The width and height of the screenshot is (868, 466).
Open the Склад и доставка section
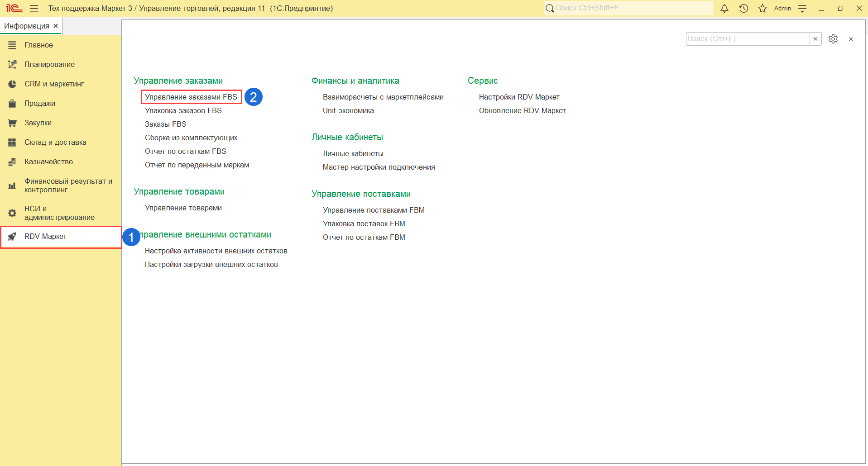(x=55, y=143)
